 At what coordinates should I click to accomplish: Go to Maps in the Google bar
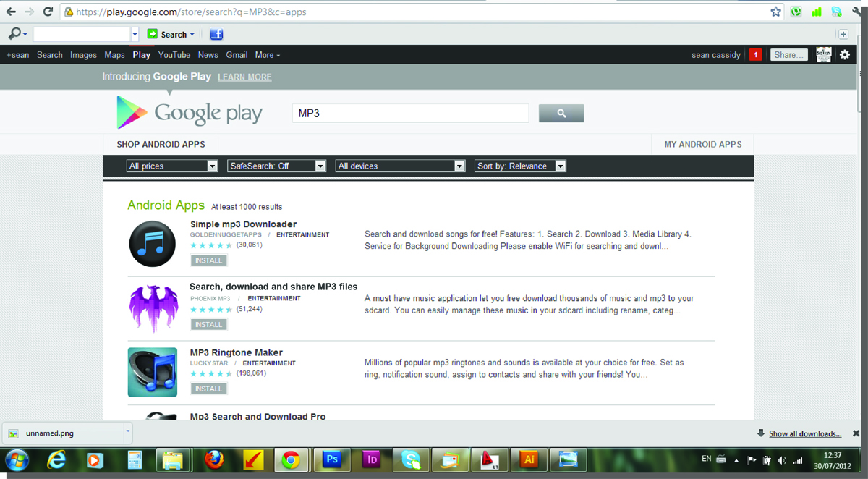point(114,55)
